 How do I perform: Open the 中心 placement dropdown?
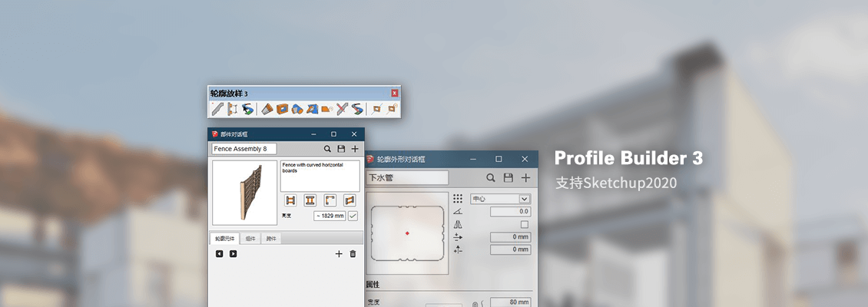500,199
